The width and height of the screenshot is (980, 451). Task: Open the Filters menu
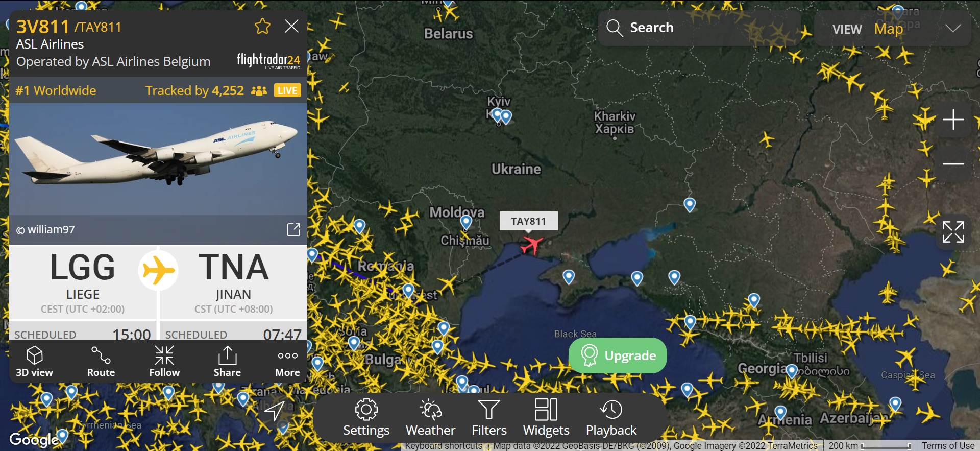click(x=489, y=418)
